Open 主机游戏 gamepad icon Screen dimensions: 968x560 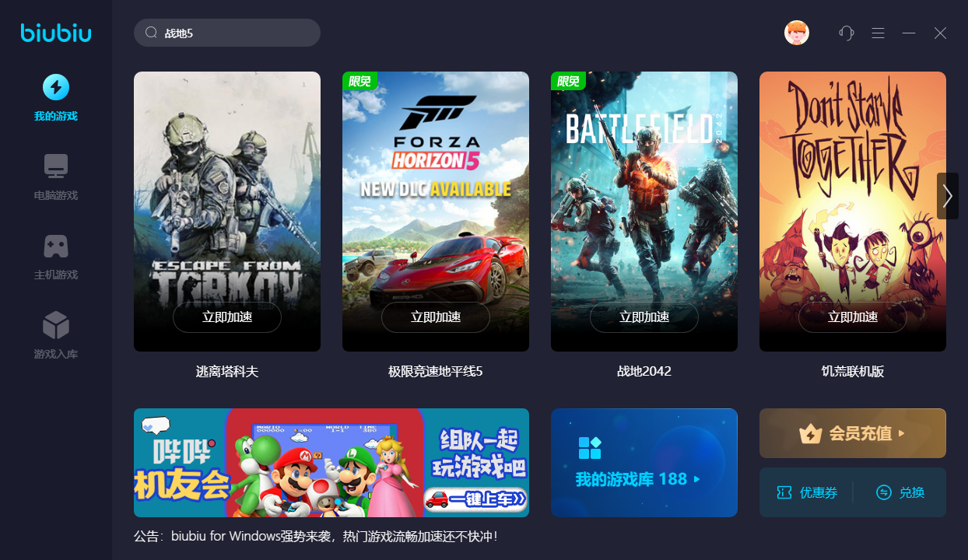coord(56,246)
